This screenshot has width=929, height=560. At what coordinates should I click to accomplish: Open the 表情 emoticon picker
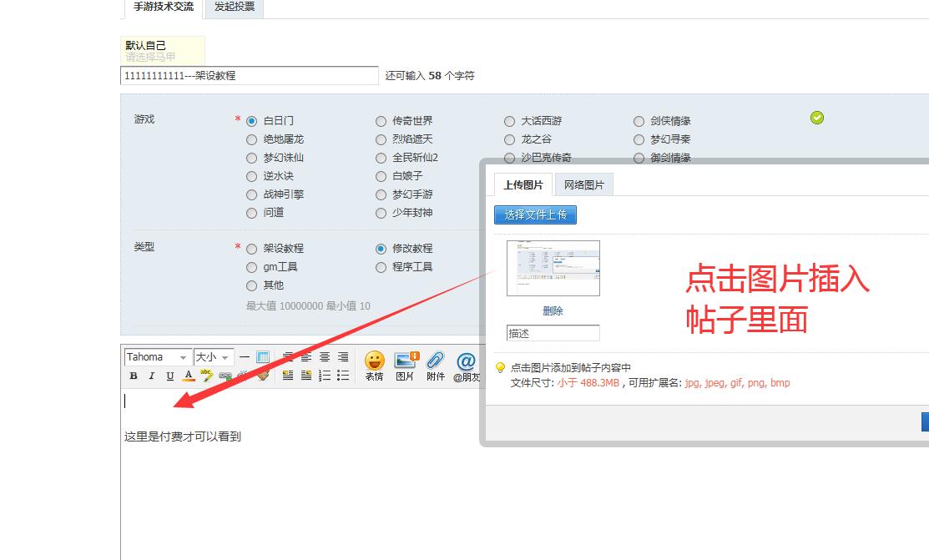tap(374, 366)
